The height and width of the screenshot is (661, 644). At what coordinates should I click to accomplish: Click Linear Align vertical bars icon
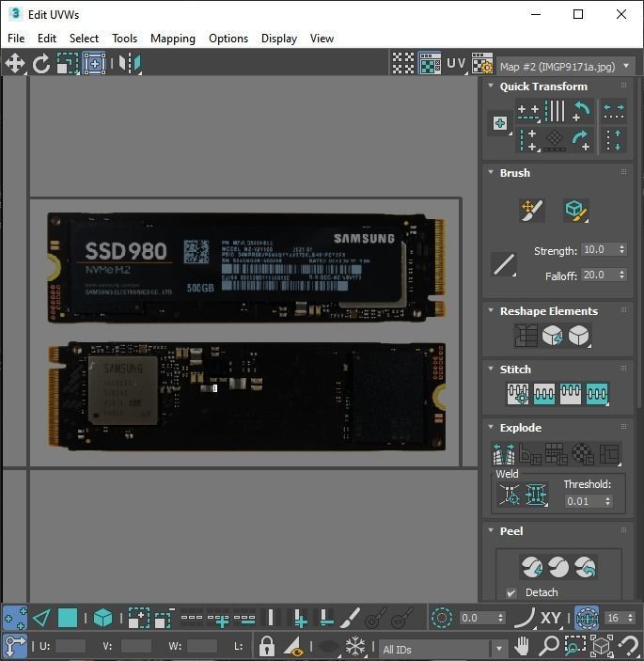tap(555, 112)
